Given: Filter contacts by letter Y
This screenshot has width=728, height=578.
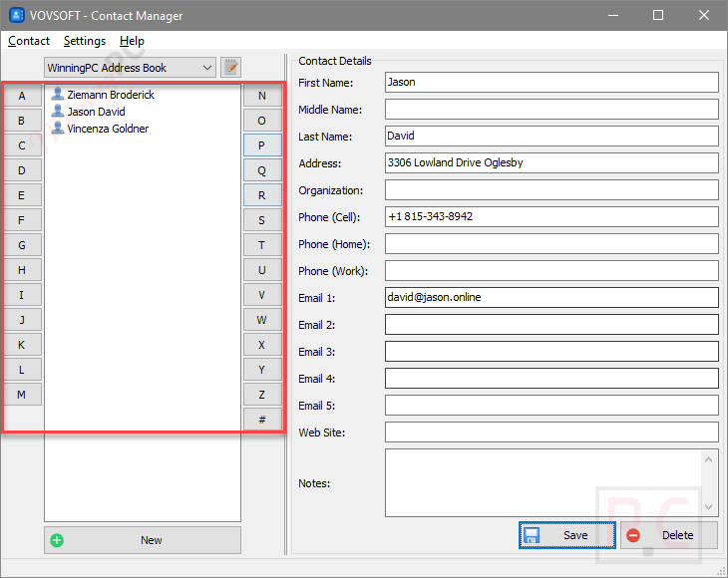Looking at the screenshot, I should (x=262, y=370).
